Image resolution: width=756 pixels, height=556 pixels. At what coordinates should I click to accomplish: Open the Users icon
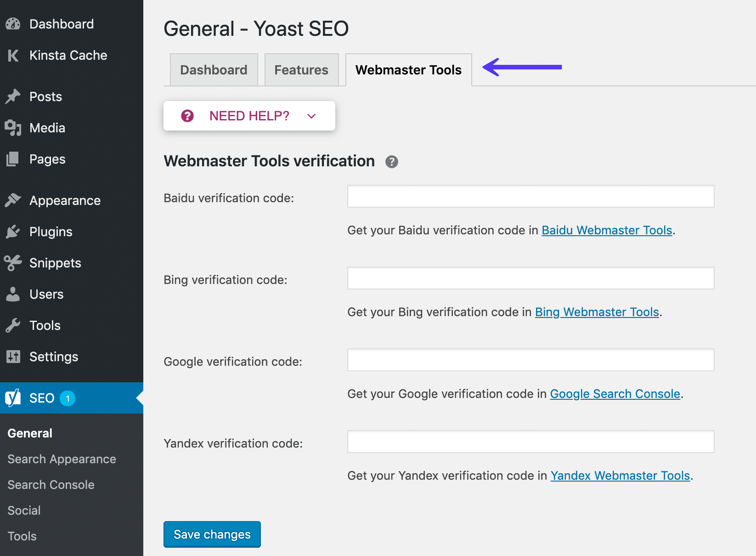(14, 294)
